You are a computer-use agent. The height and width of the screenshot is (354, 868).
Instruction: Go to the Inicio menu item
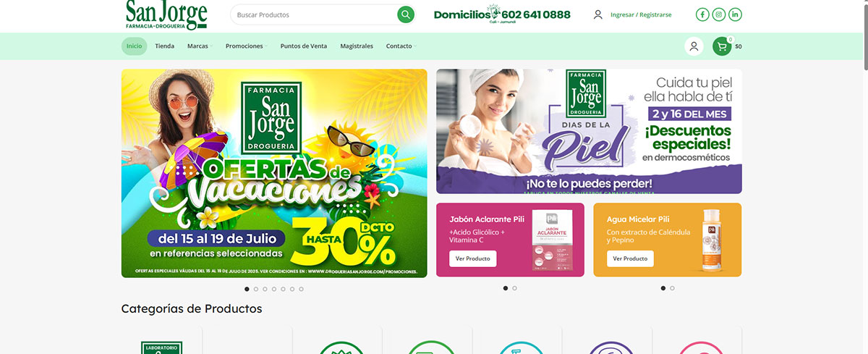pyautogui.click(x=134, y=46)
